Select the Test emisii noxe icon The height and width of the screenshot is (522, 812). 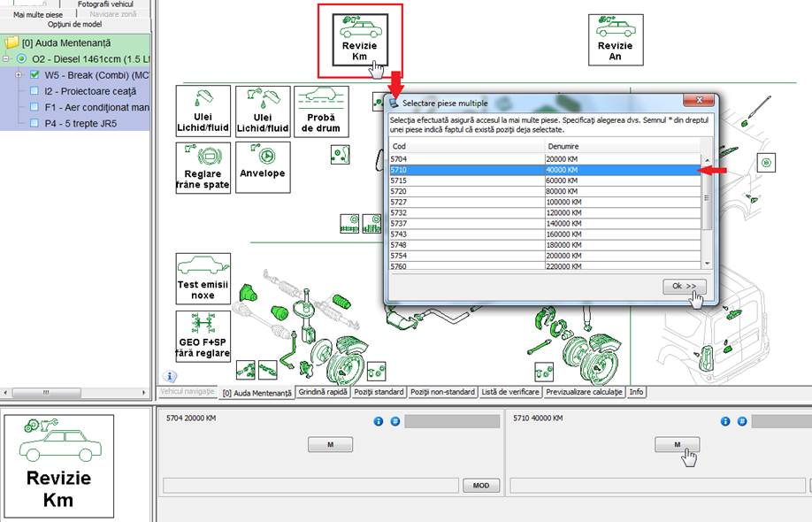tap(203, 279)
